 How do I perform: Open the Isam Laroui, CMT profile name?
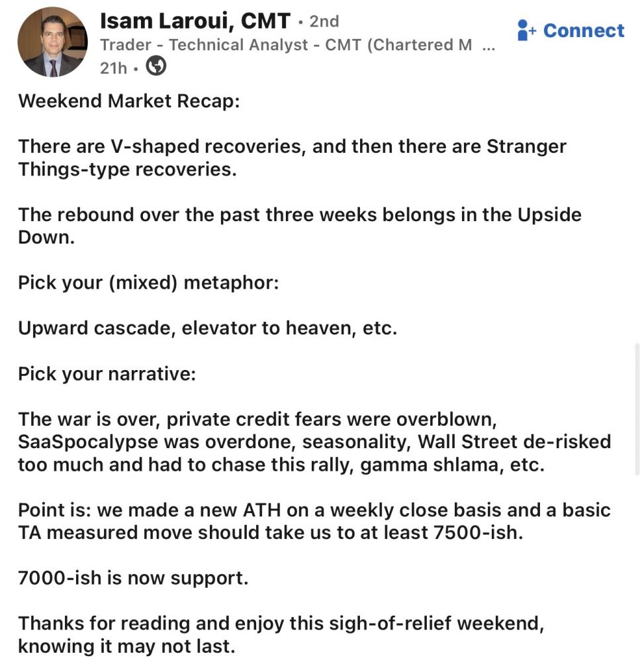click(x=195, y=21)
